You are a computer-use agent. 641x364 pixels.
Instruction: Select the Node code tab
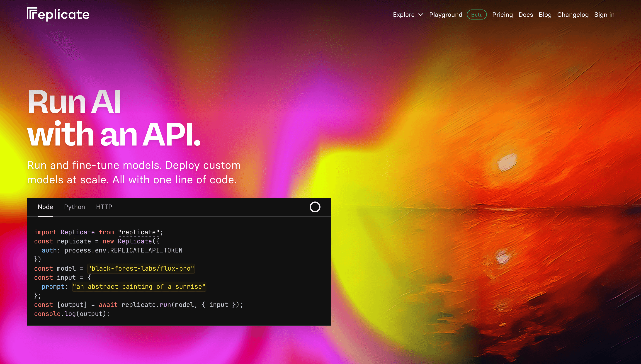click(x=45, y=207)
